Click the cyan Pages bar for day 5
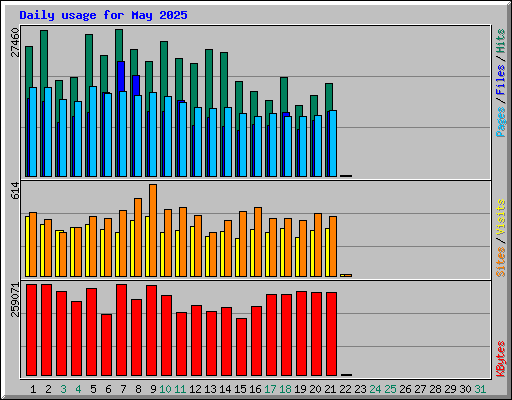The image size is (512, 400). click(93, 131)
